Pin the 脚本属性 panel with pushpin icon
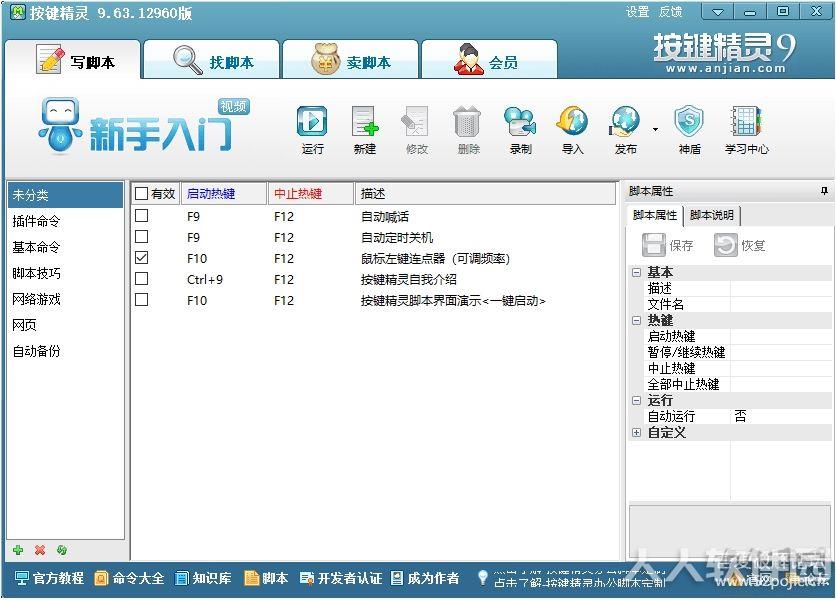 824,191
